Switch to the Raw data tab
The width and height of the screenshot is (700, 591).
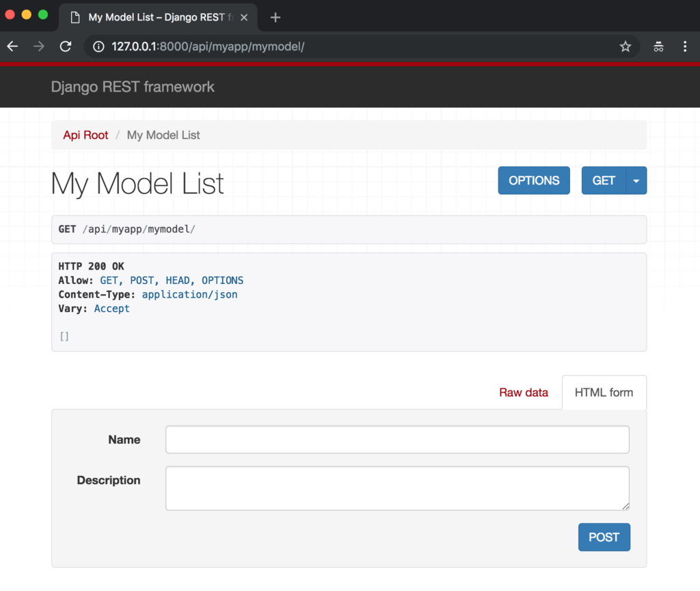click(524, 392)
